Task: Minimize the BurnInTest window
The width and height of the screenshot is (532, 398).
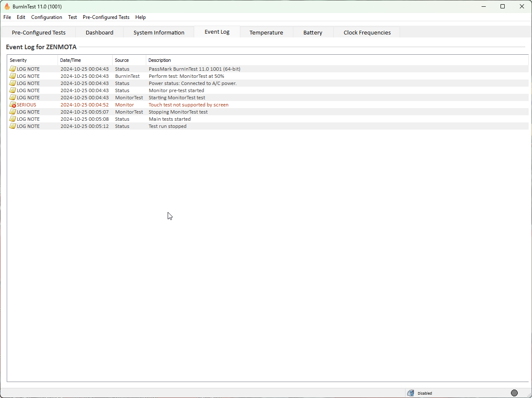Action: [483, 6]
